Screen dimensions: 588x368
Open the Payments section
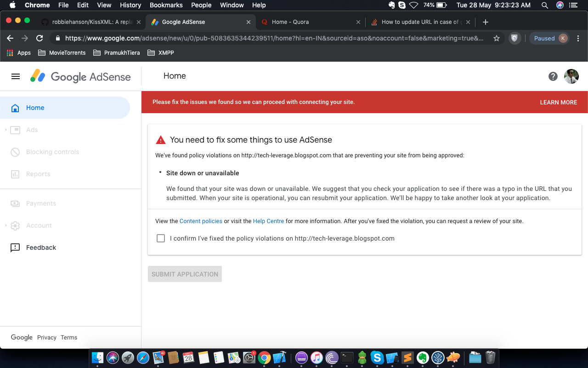click(x=41, y=203)
